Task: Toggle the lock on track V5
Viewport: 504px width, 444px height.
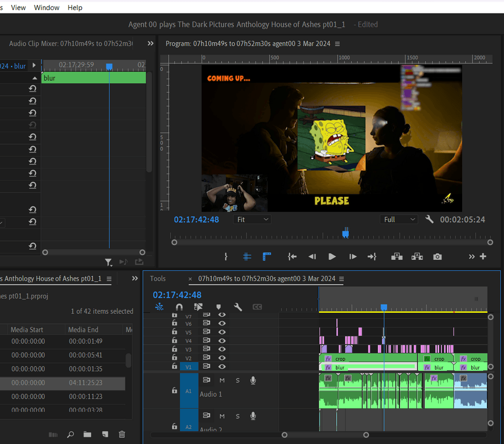Action: pyautogui.click(x=174, y=332)
